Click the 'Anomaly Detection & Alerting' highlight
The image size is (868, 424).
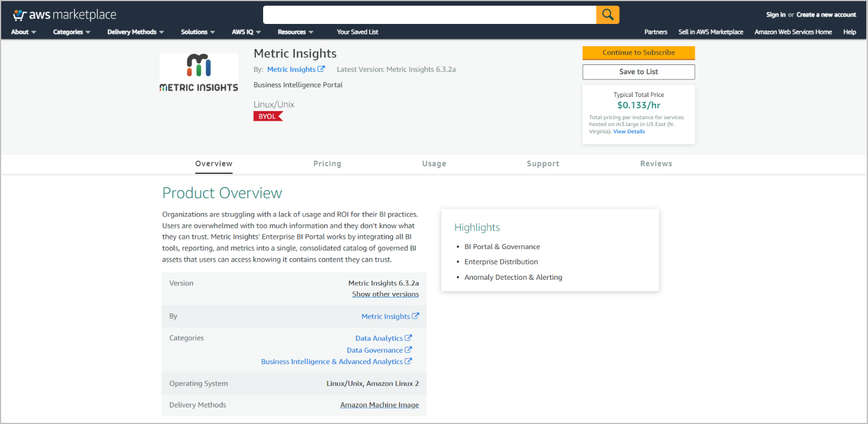tap(513, 278)
